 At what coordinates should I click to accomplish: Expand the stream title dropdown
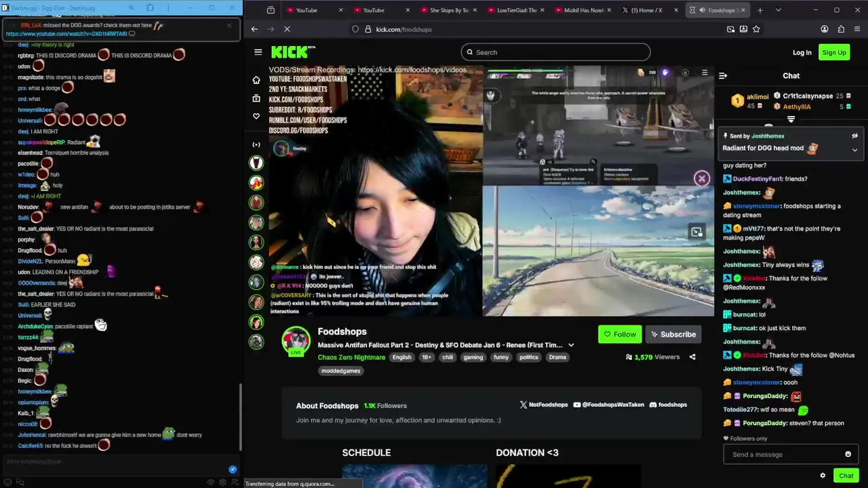point(571,345)
